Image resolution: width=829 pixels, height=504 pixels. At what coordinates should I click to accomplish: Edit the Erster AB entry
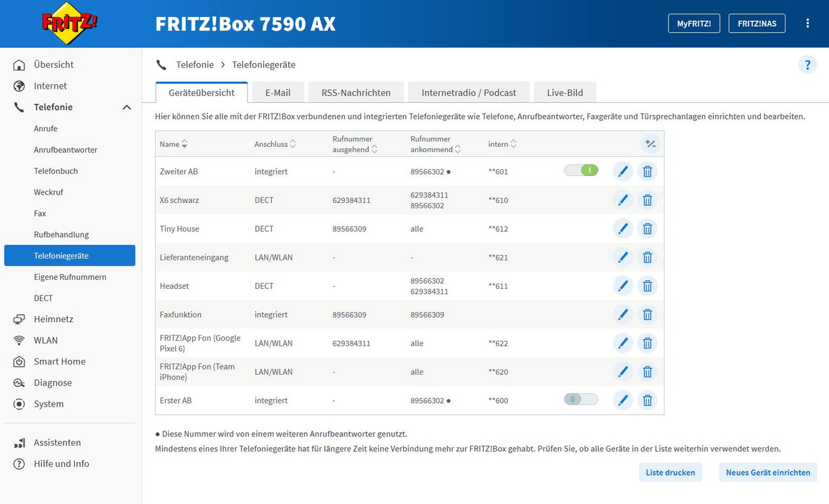pos(623,400)
